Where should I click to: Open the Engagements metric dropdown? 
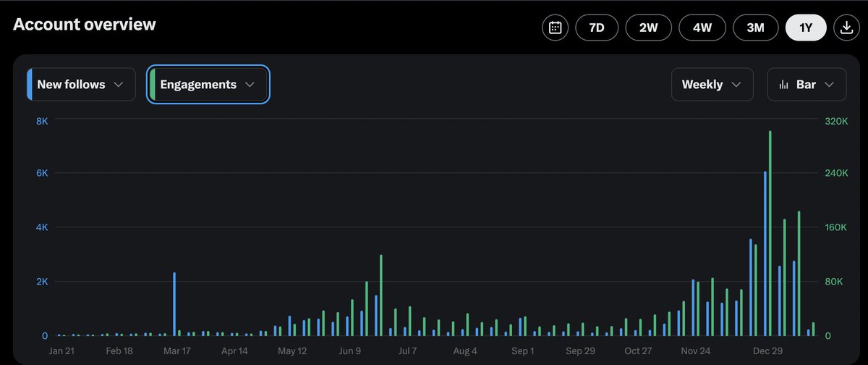208,85
